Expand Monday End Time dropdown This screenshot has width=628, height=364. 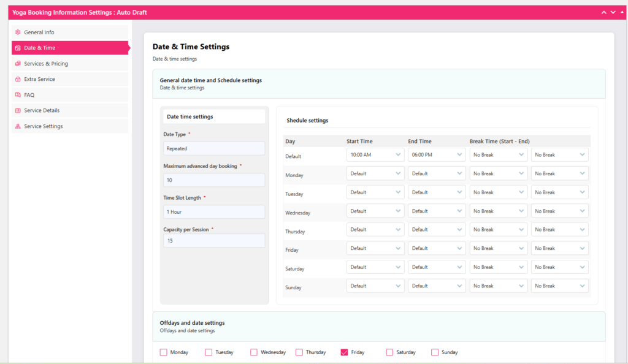coord(437,173)
